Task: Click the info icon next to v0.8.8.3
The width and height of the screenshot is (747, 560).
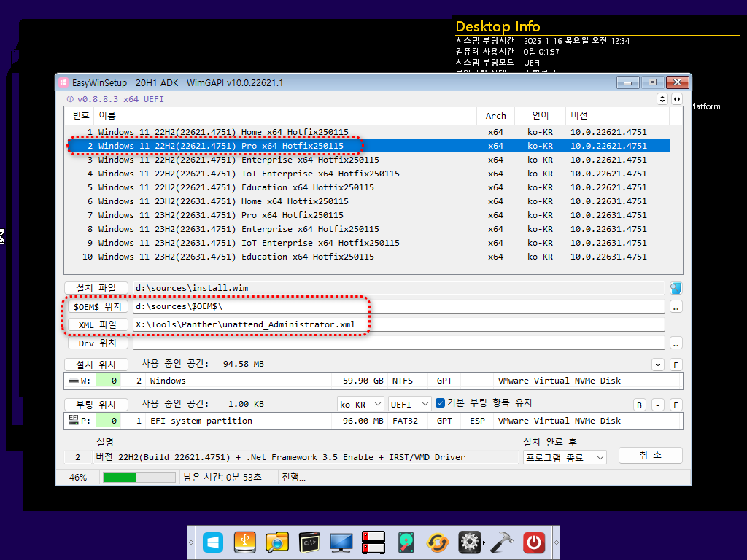Action: pyautogui.click(x=70, y=99)
